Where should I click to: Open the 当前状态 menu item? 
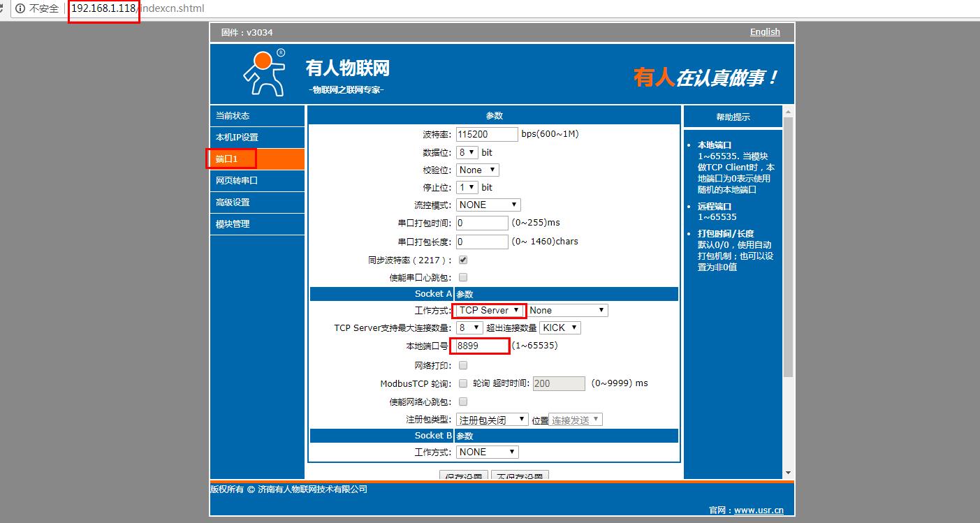click(257, 116)
